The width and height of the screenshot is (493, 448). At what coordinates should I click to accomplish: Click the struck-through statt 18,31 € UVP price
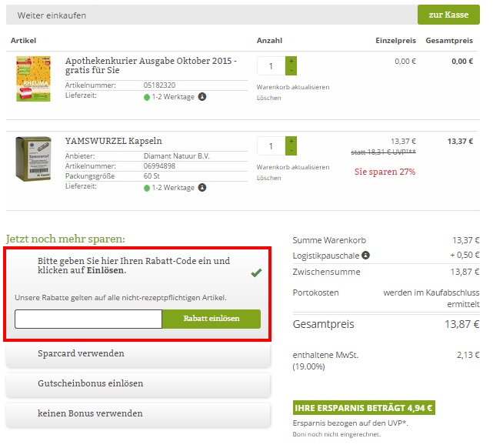click(384, 152)
